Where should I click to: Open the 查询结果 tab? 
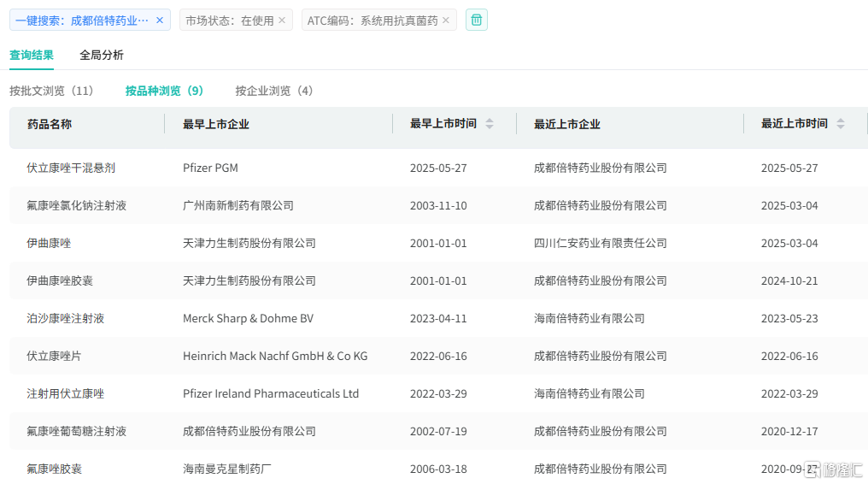click(x=32, y=55)
